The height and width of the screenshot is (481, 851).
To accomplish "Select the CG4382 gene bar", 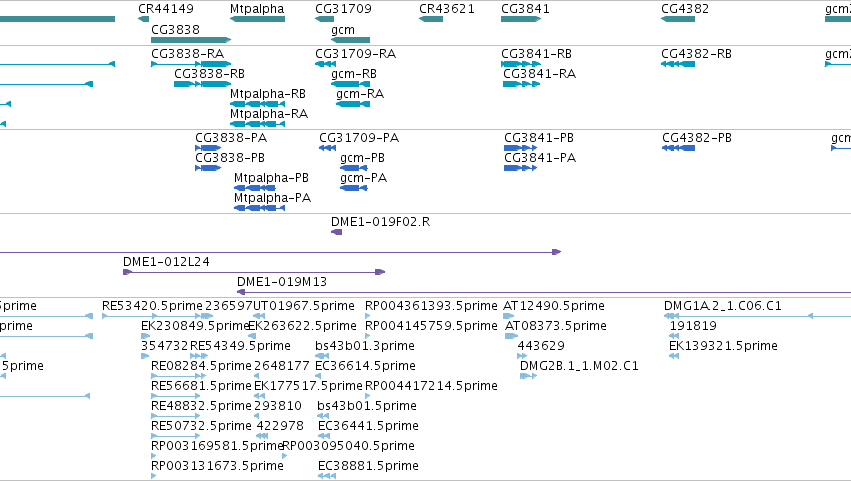I will pyautogui.click(x=678, y=19).
